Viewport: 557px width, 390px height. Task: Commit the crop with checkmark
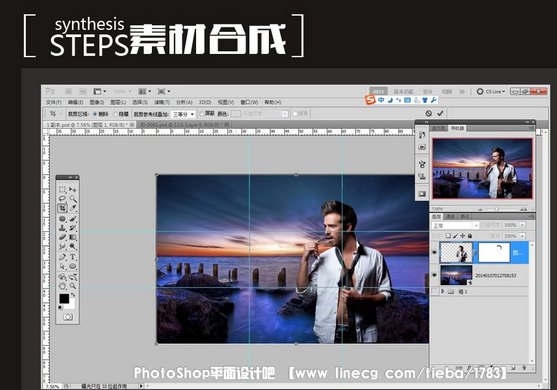(x=440, y=113)
